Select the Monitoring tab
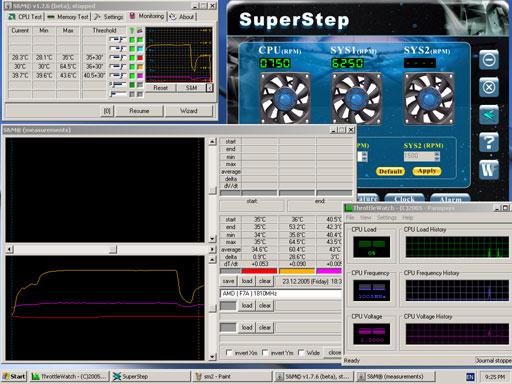 coord(147,16)
